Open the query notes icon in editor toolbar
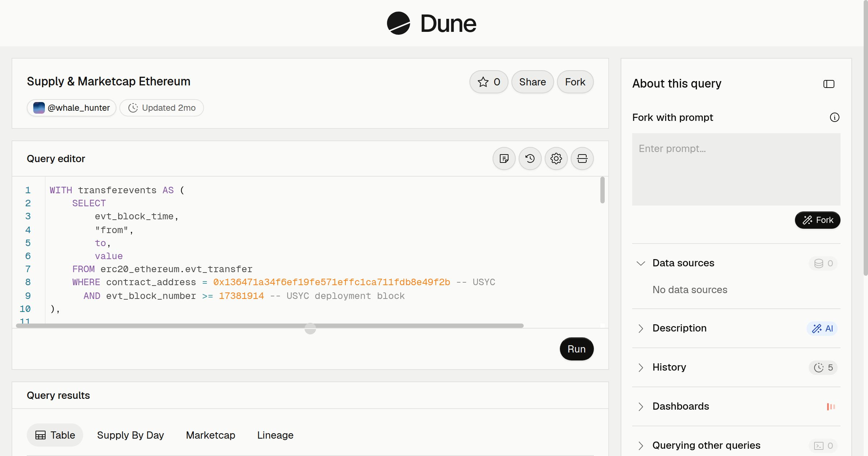Viewport: 868px width, 456px height. point(504,159)
